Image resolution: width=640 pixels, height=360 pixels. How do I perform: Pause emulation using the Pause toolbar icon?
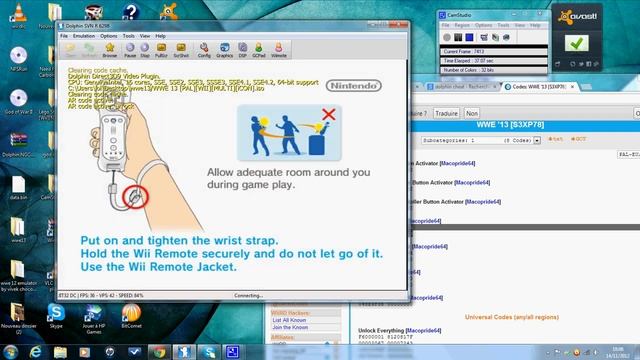(x=130, y=50)
